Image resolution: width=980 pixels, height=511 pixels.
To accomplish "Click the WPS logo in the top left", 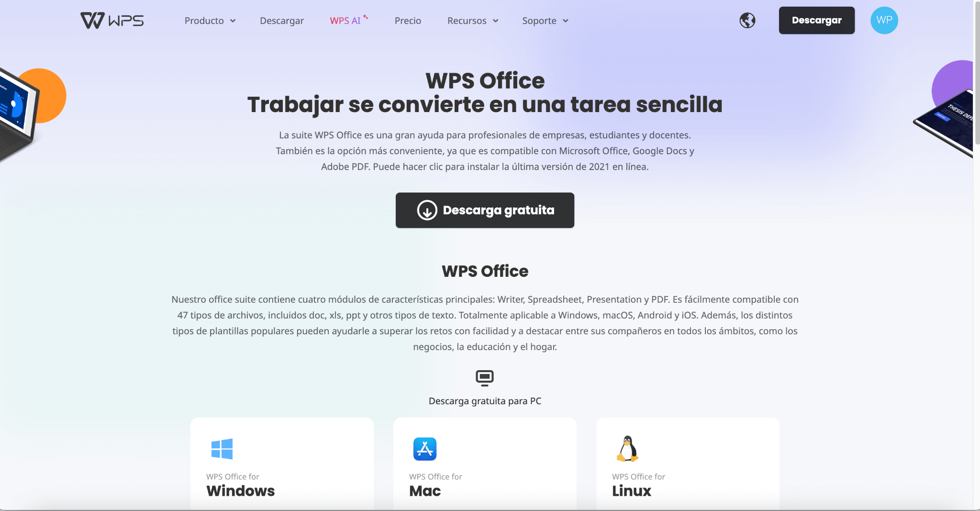I will click(x=112, y=20).
